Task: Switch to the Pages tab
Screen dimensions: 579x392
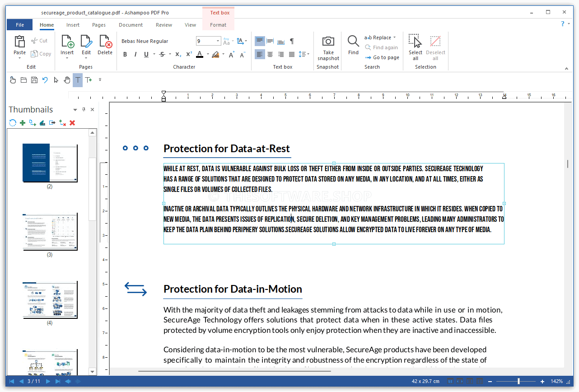Action: pos(99,25)
